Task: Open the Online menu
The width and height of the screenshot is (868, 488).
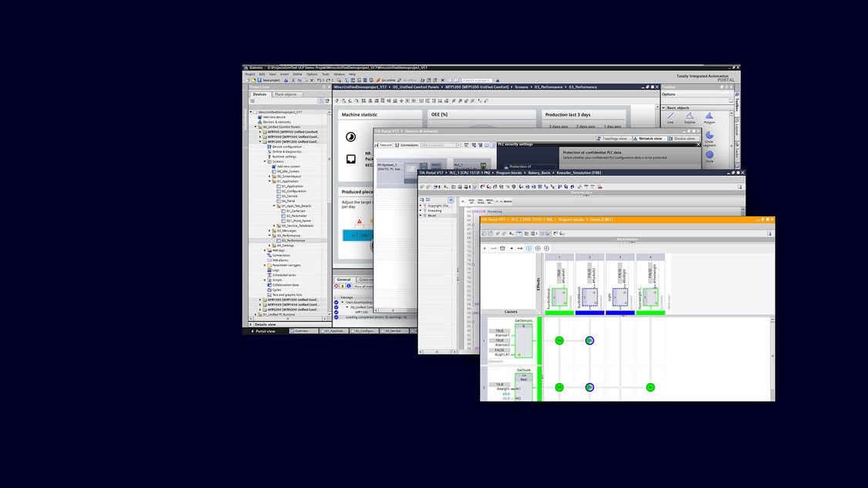Action: [297, 74]
